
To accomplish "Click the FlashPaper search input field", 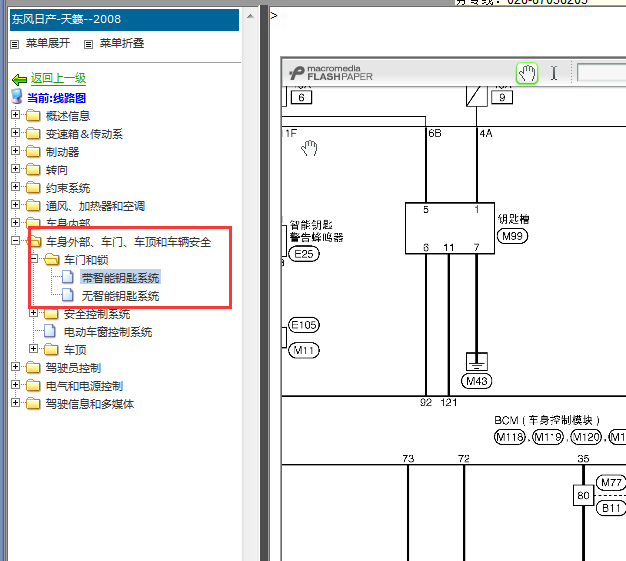I will (x=601, y=73).
